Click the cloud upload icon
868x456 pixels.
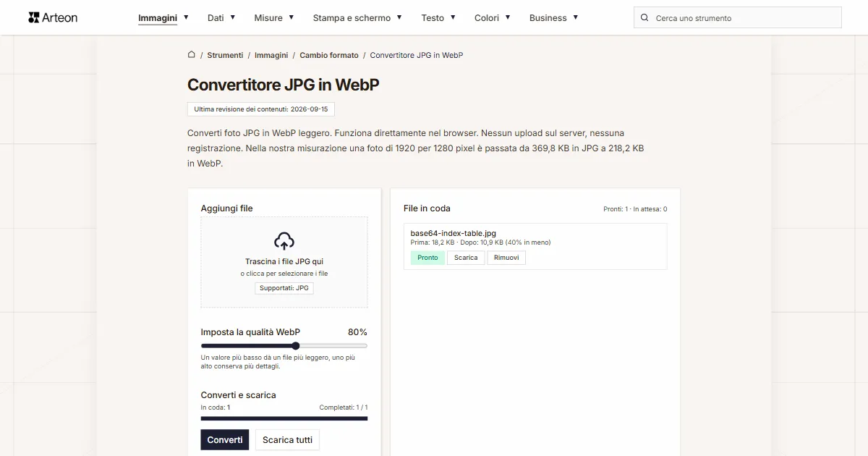pos(284,241)
